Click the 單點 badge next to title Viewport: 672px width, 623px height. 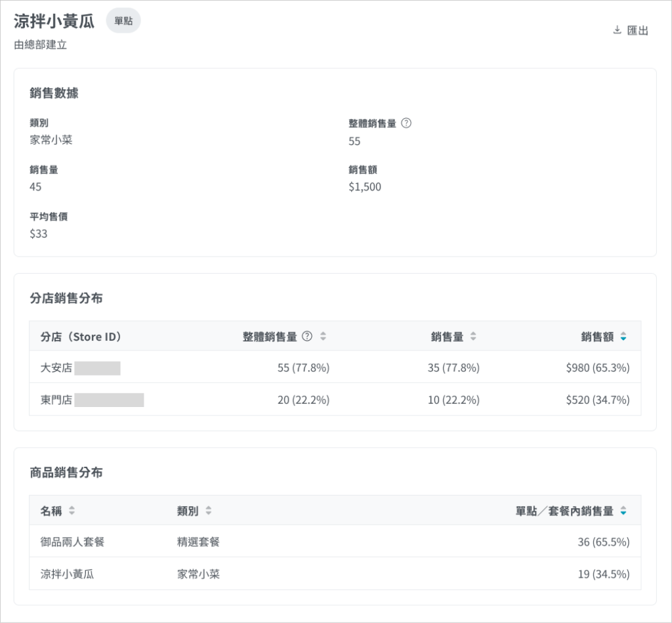tap(123, 21)
